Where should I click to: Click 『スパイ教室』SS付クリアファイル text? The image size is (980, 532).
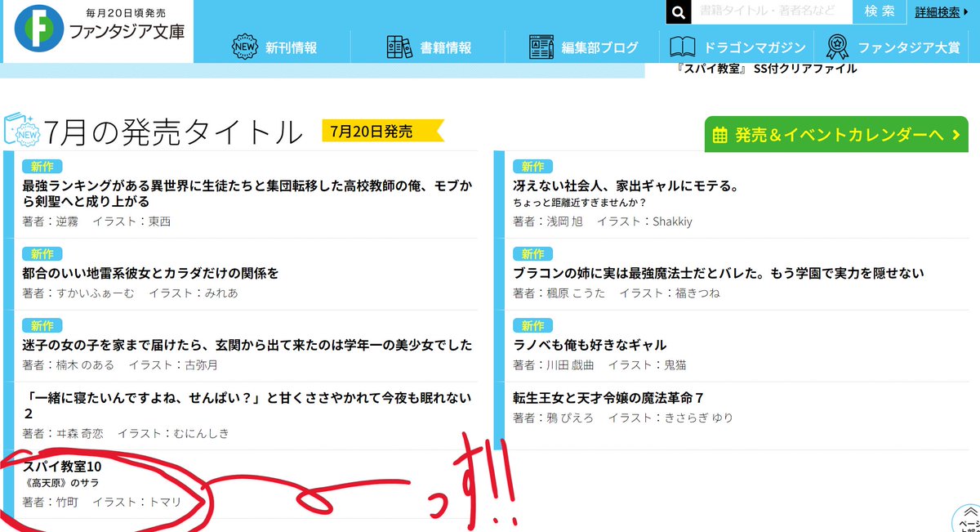point(766,69)
